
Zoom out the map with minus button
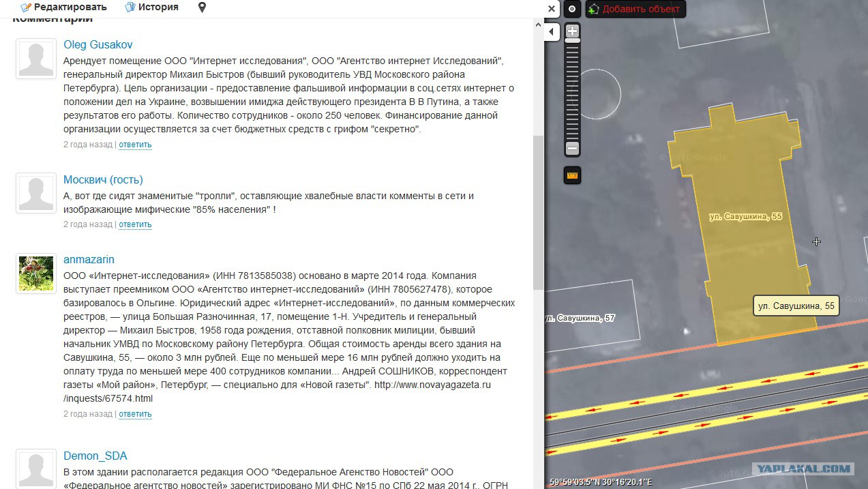[x=573, y=148]
